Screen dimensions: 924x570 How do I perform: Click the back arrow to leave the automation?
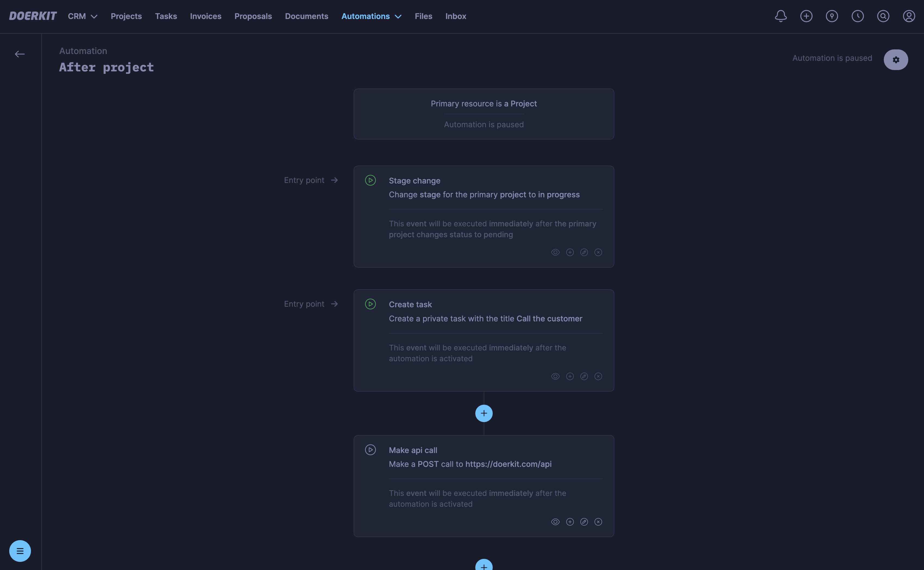coord(20,54)
